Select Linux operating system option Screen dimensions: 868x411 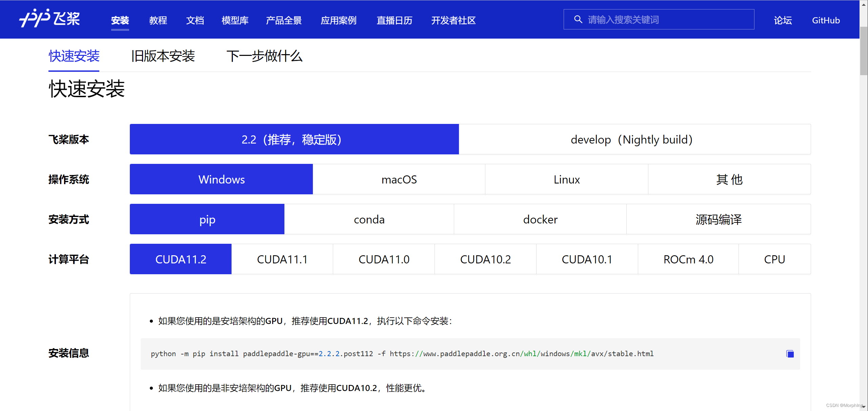click(566, 179)
